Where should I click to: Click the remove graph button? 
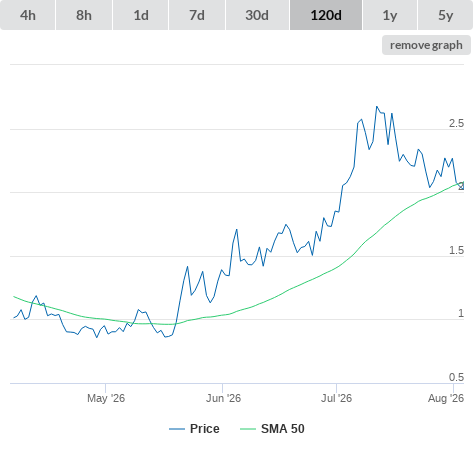tap(426, 45)
